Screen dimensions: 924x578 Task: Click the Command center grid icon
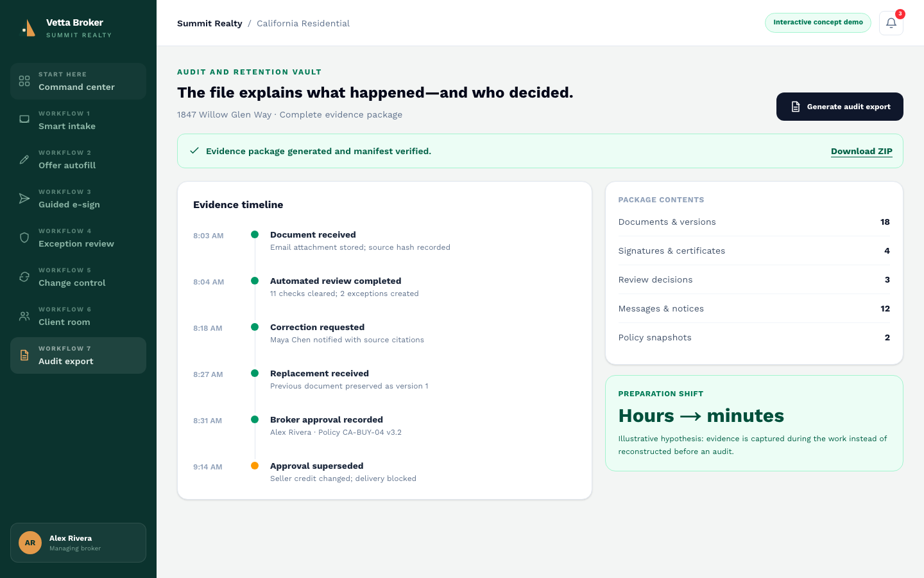(24, 81)
